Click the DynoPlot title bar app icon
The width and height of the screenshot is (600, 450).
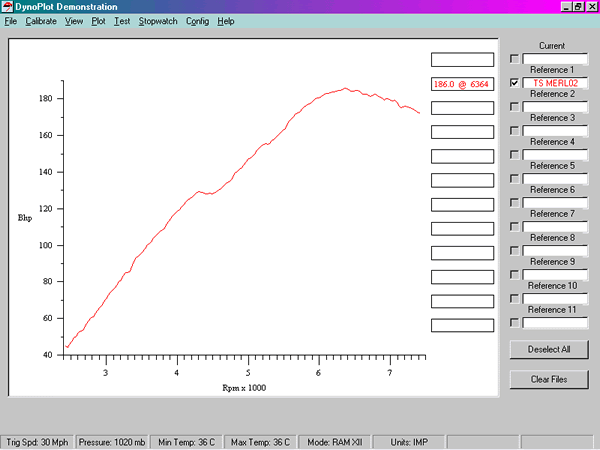tap(7, 7)
